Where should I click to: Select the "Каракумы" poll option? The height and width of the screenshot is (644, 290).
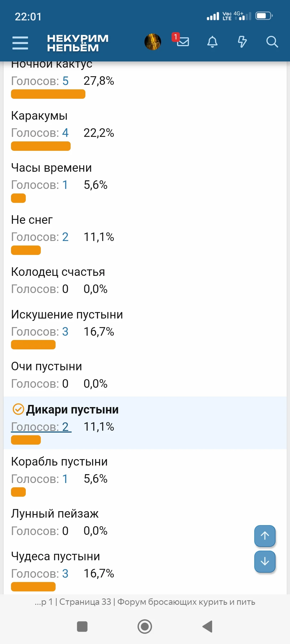click(x=39, y=115)
